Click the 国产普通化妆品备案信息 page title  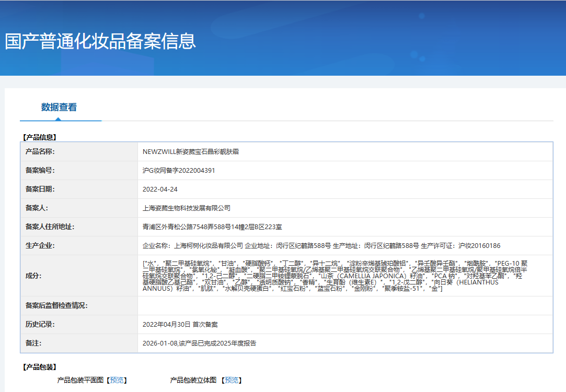click(x=100, y=41)
